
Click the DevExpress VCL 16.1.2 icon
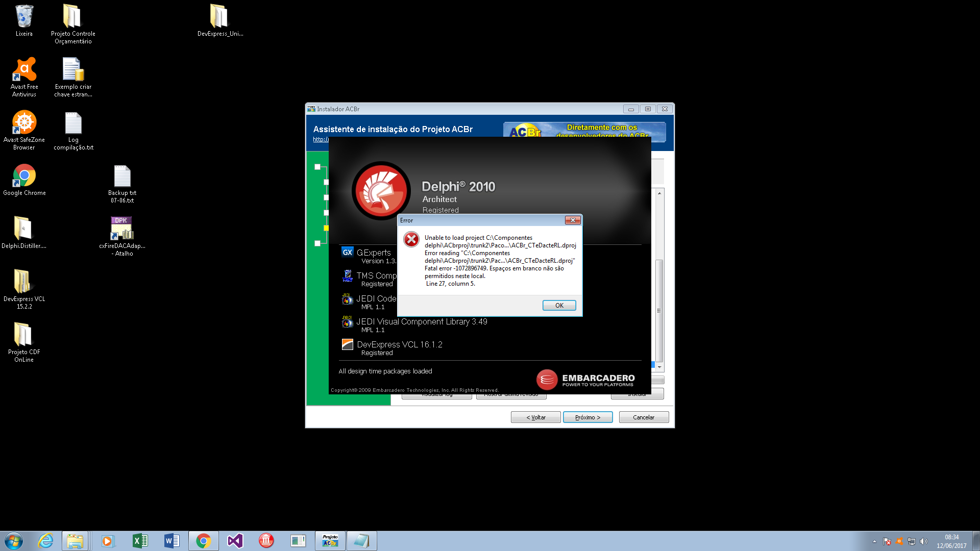point(348,344)
